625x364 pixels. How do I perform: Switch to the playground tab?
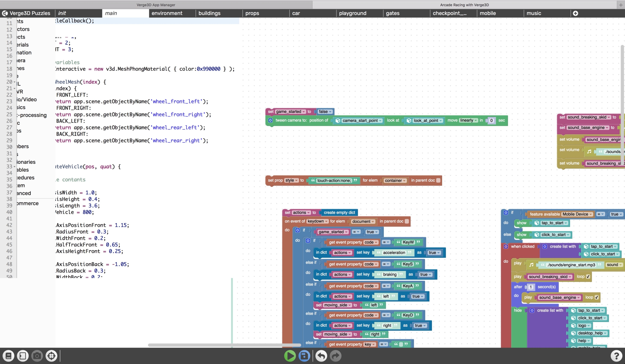pyautogui.click(x=360, y=13)
